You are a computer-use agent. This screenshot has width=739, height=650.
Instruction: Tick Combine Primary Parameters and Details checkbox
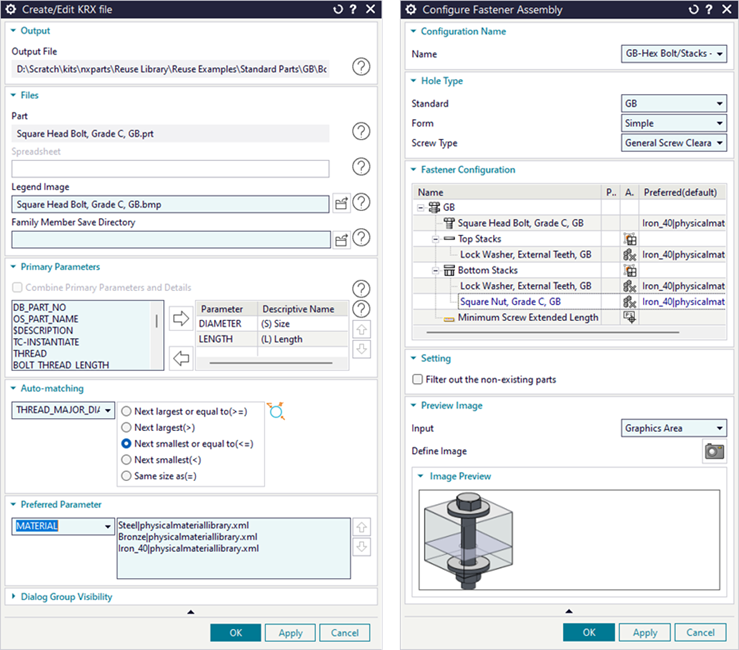(17, 288)
